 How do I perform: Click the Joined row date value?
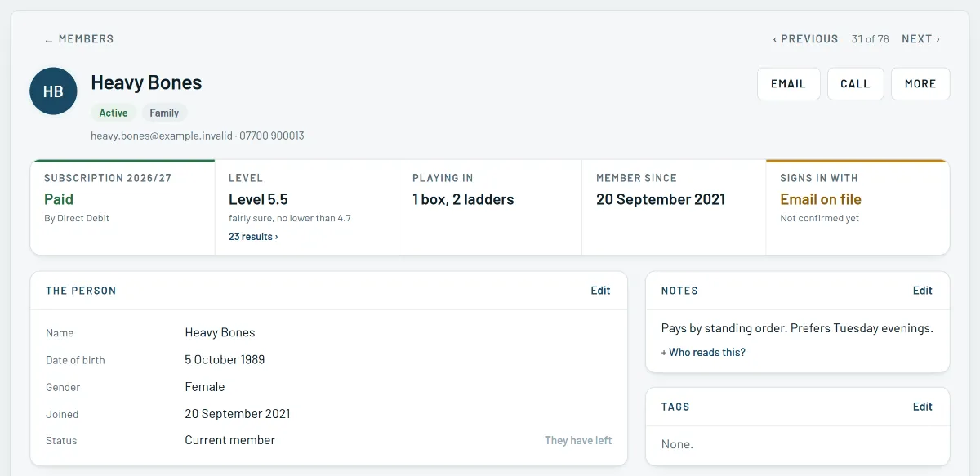[x=238, y=414]
